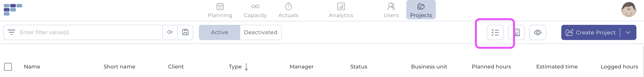644x77 pixels.
Task: Open the Analytics chart section
Action: point(341,10)
